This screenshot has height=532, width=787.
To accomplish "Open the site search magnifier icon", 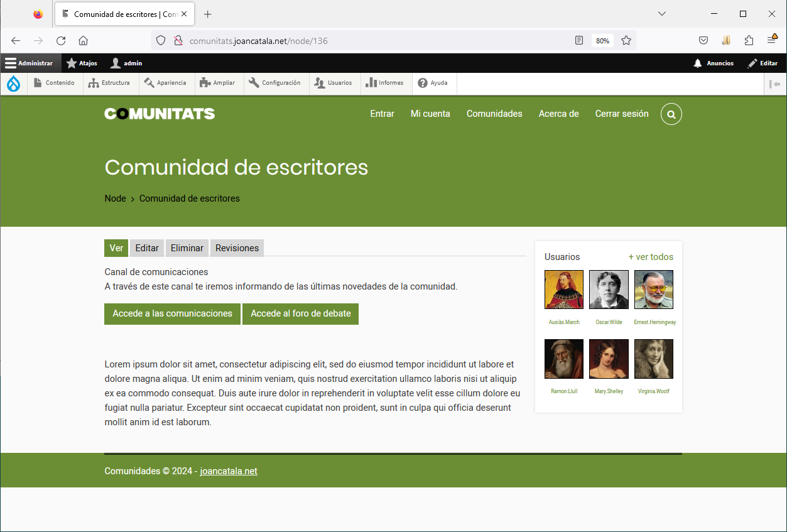I will (x=671, y=114).
